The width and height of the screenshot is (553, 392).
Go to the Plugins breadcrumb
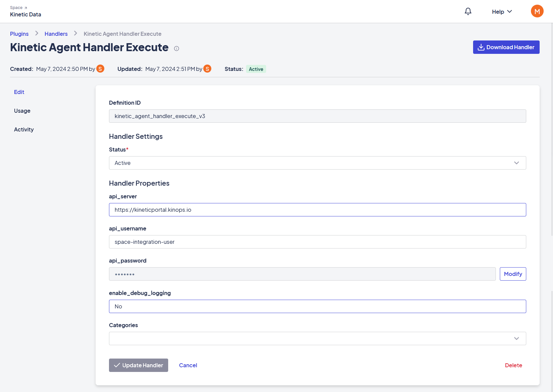click(x=19, y=34)
